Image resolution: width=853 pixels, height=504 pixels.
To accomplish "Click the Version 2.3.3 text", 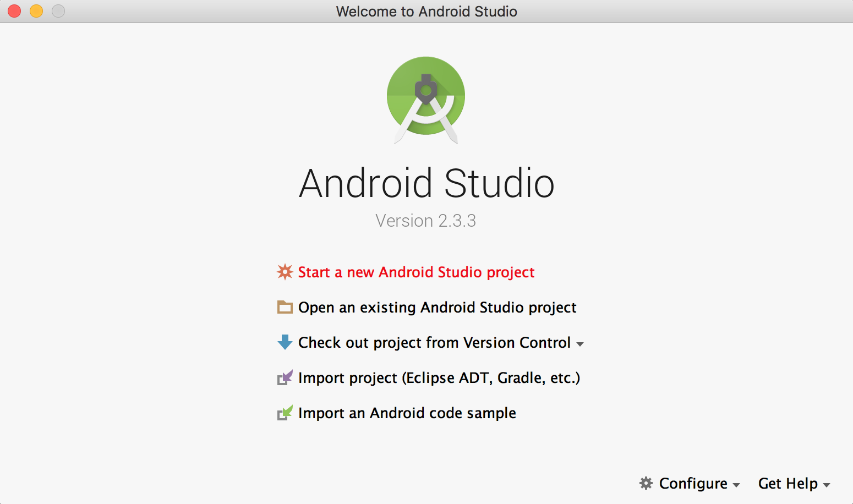I will (426, 220).
